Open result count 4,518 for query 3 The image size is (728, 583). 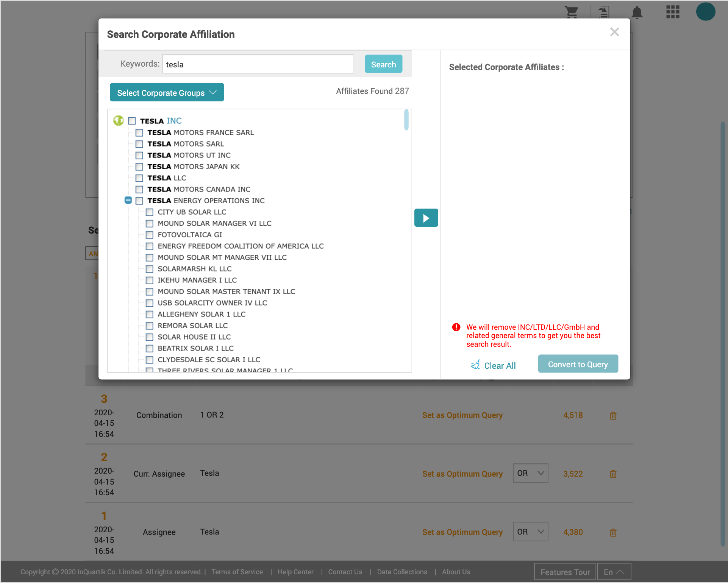[573, 415]
